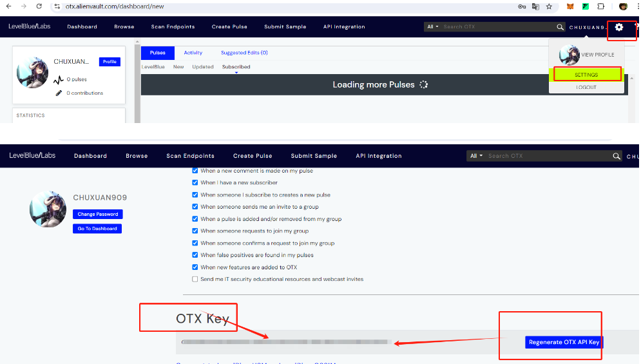Image resolution: width=641 pixels, height=364 pixels.
Task: Toggle 'When a new comment is made on my pulse'
Action: (195, 171)
